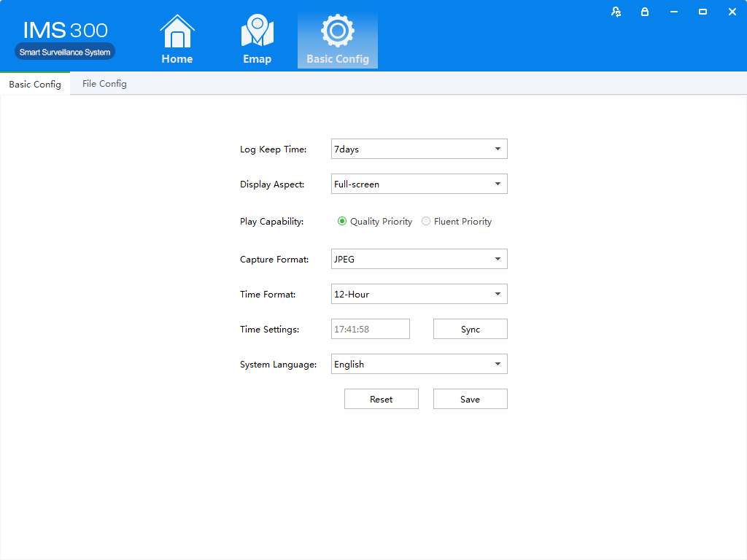Open the Home module
747x560 pixels.
(x=177, y=40)
